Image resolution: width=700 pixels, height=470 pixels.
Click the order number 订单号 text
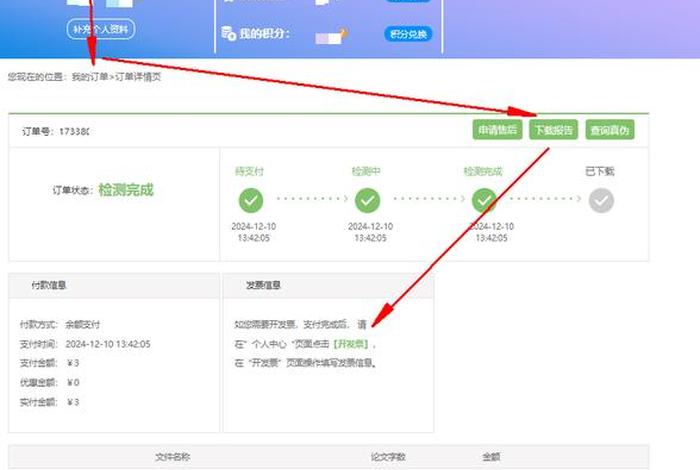[x=56, y=131]
